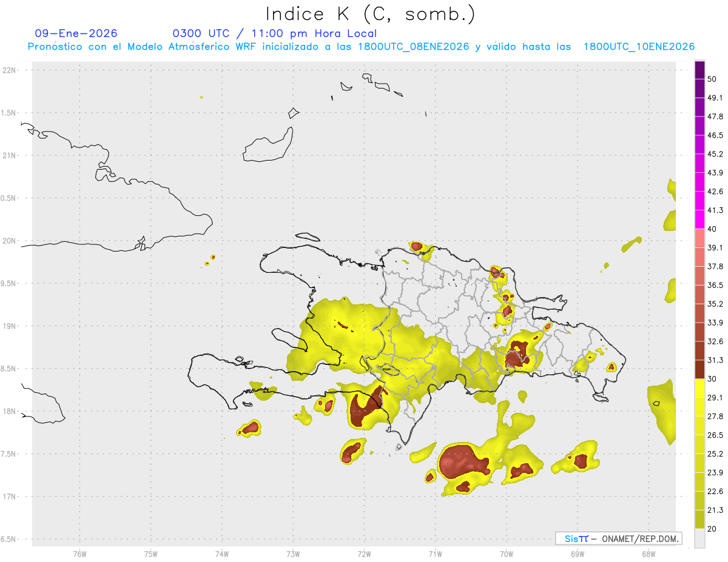This screenshot has height=562, width=728.
Task: Click the legend value '25.2'
Action: point(715,454)
